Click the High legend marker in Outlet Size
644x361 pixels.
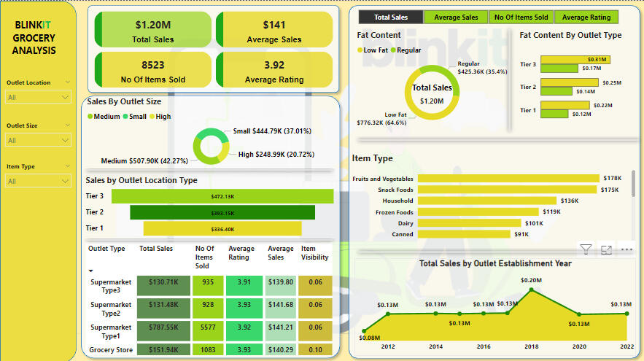(152, 117)
